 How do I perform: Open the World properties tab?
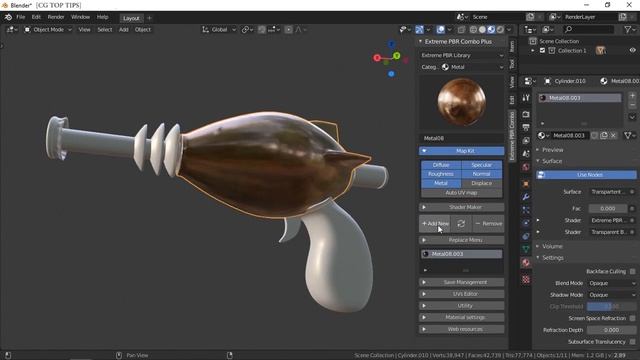526,167
